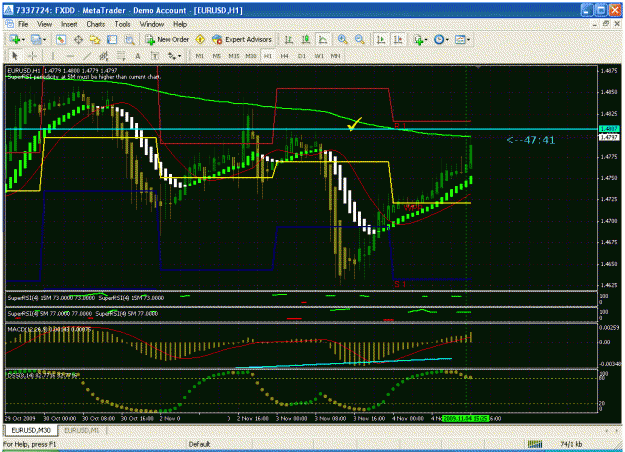Screen dimensions: 625x452
Task: Select the Horizontal Line tool
Action: point(70,56)
